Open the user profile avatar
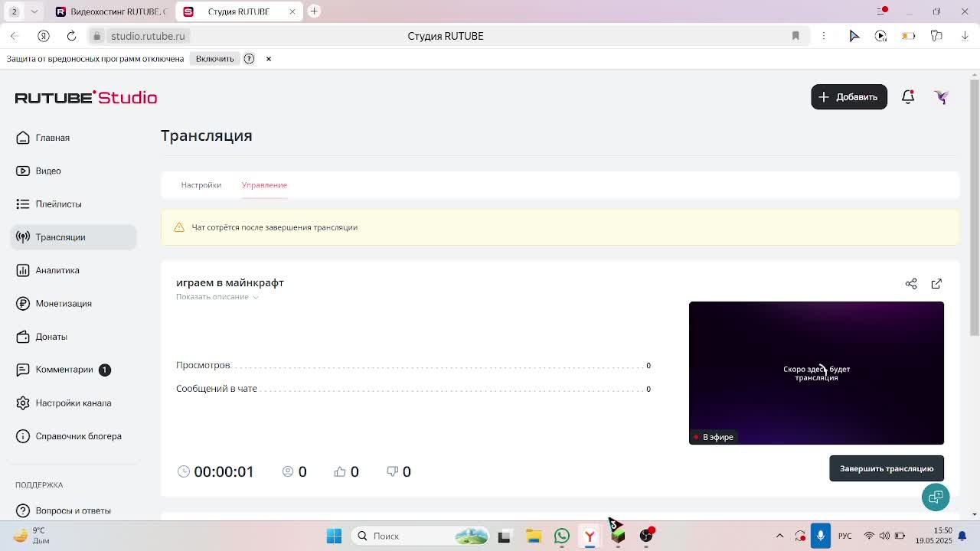980x551 pixels. tap(942, 97)
